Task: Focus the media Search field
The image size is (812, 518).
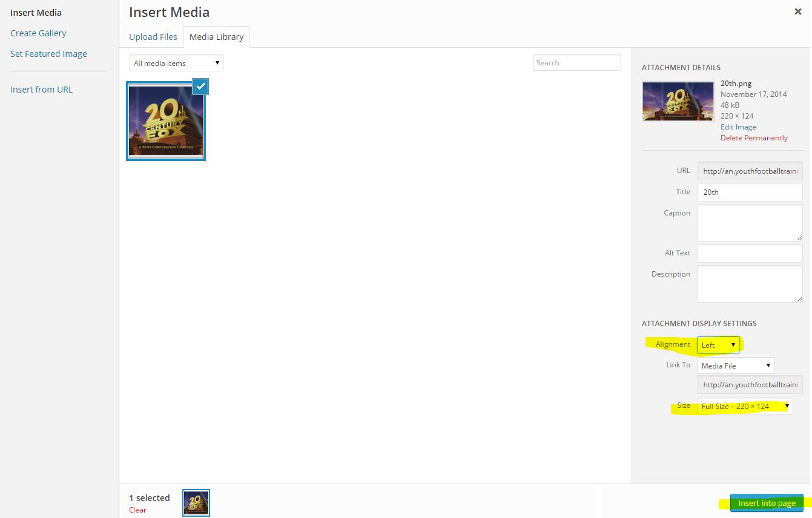Action: pos(577,63)
